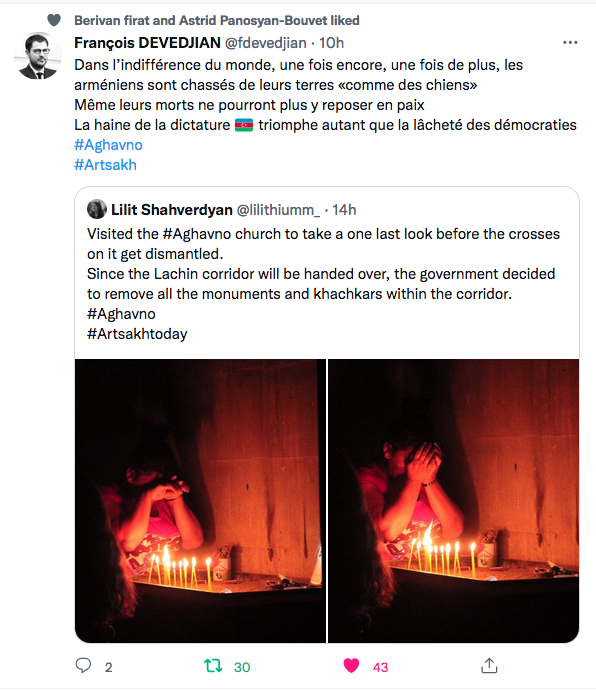Unlike the tweet via the pink heart
Image resolution: width=596 pixels, height=690 pixels.
coord(351,666)
